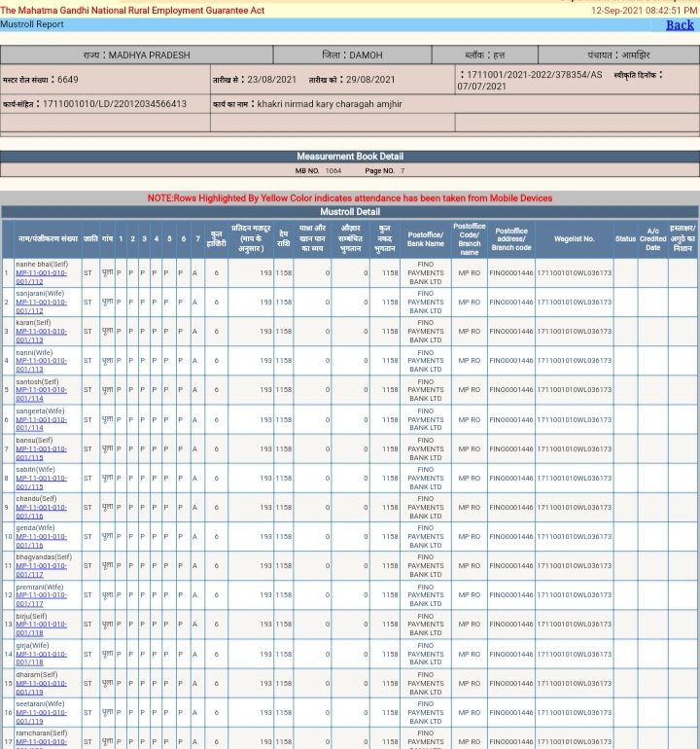Click the sanction date '07/07/2021'

coord(481,87)
